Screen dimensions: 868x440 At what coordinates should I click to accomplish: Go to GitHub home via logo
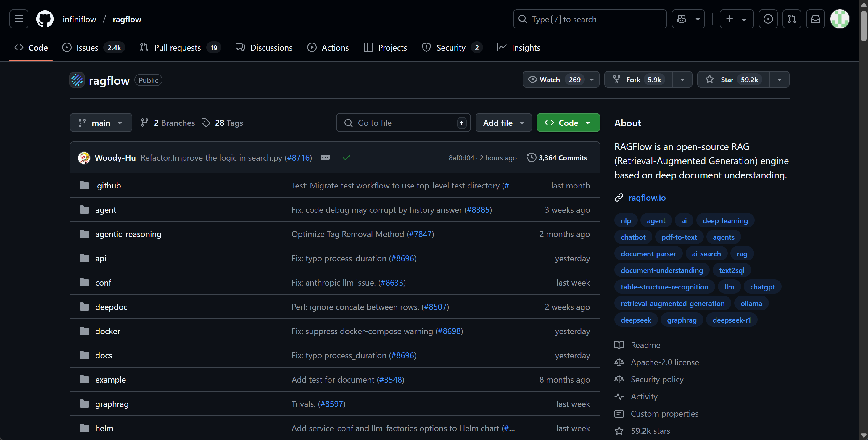45,19
